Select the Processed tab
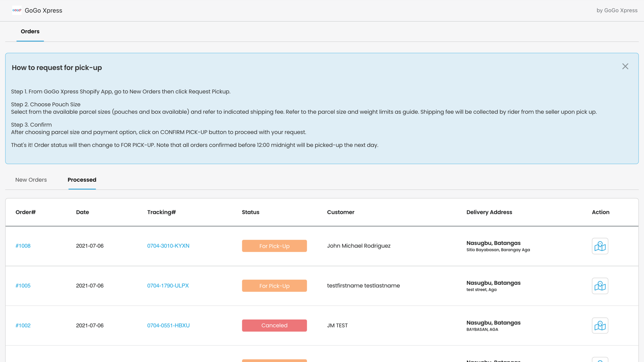Screen dimensions: 644x362 coord(82,180)
